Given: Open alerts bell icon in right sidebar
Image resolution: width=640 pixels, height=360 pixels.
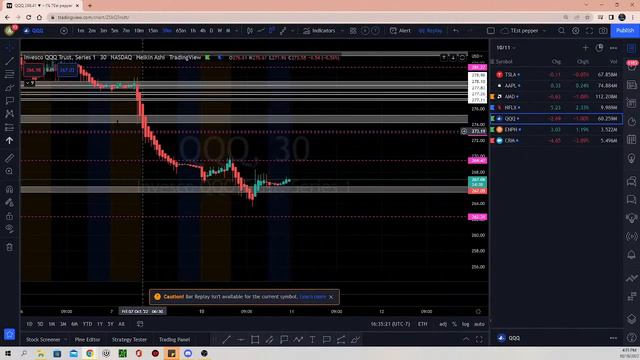Looking at the screenshot, I should pos(631,255).
